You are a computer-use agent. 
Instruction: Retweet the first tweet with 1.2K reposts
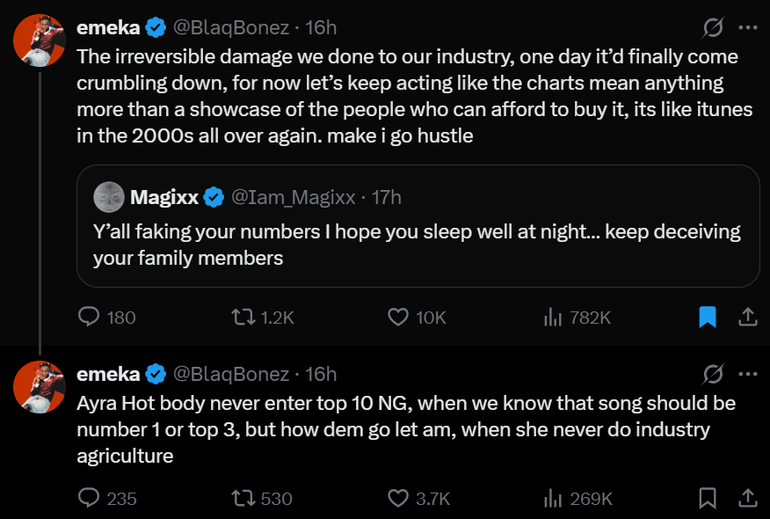click(x=243, y=317)
